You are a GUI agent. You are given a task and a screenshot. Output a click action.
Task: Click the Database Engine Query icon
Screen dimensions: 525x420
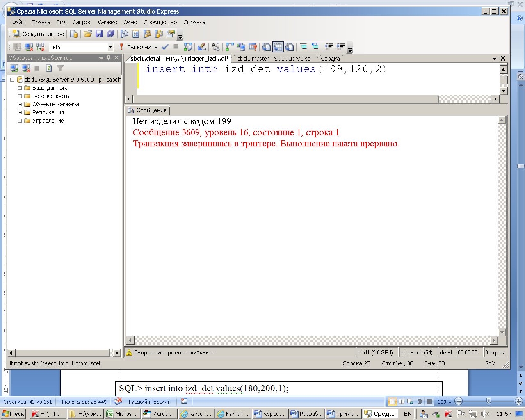pyautogui.click(x=74, y=34)
